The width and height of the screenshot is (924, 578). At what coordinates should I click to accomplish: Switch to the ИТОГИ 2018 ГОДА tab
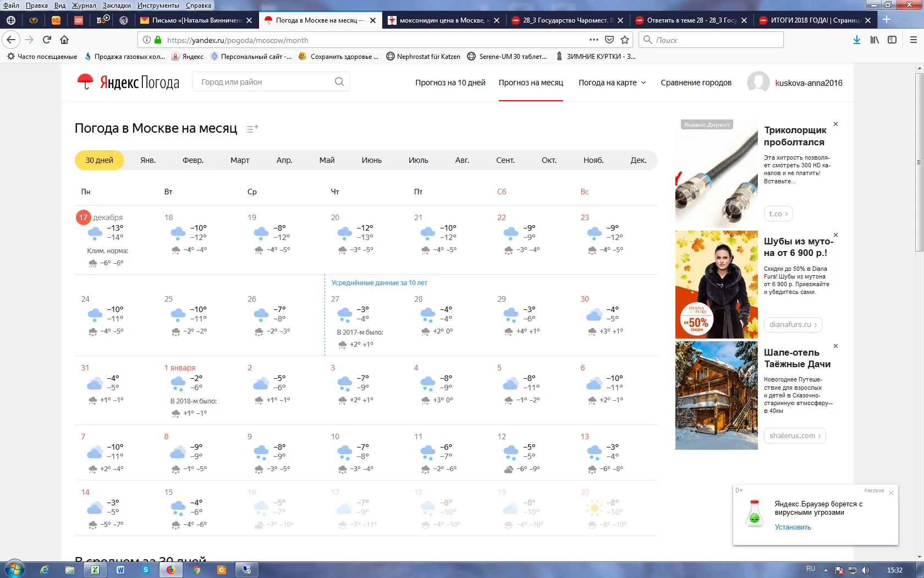(x=815, y=20)
